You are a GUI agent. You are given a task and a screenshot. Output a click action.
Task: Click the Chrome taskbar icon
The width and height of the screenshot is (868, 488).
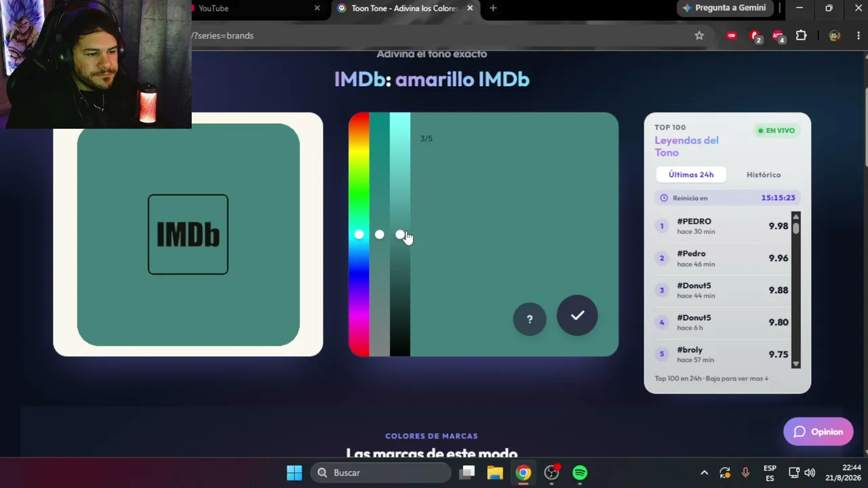tap(523, 472)
